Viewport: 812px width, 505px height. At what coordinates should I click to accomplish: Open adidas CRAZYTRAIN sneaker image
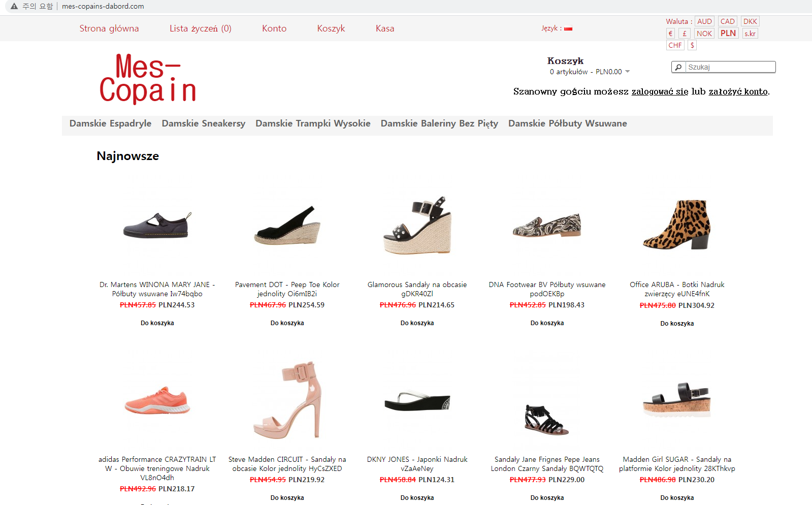[157, 400]
